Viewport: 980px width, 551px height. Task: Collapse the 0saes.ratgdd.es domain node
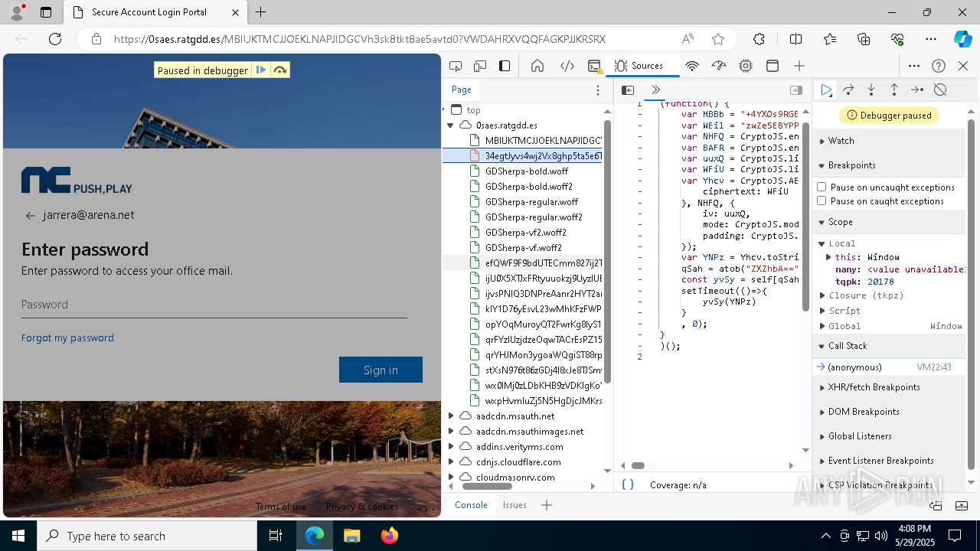click(x=451, y=125)
